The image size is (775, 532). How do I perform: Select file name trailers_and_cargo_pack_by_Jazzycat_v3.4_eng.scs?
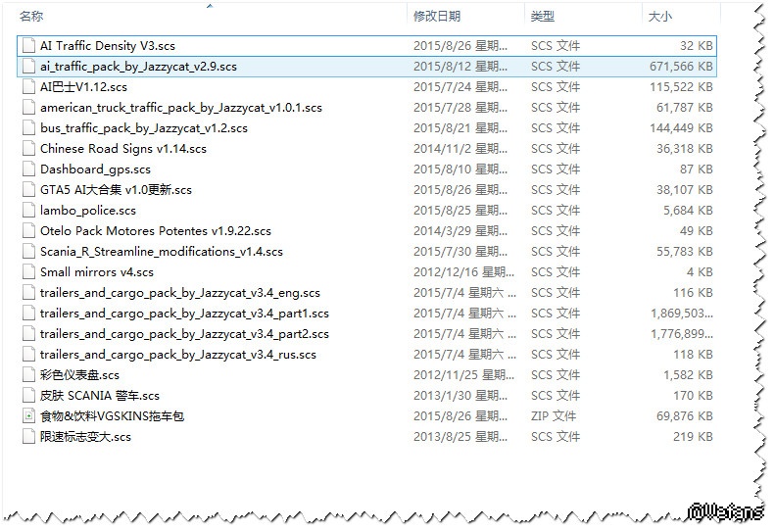coord(180,293)
